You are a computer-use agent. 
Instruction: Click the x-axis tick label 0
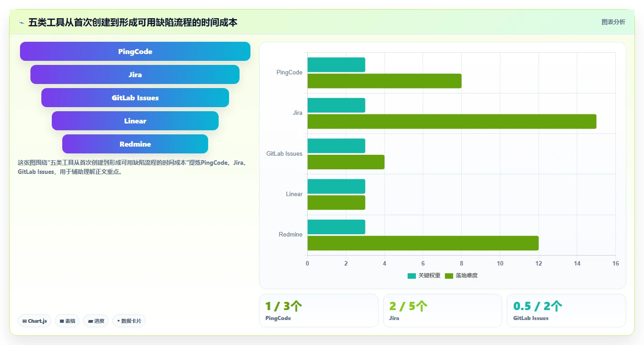click(308, 264)
